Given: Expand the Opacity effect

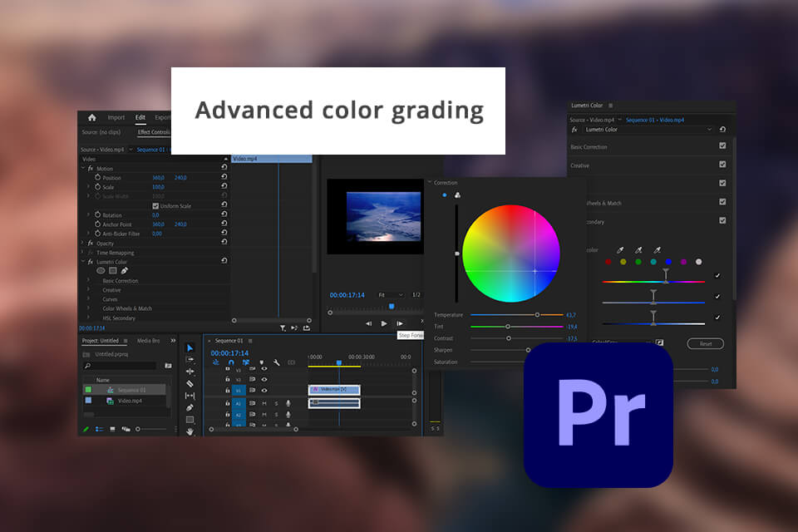Looking at the screenshot, I should pyautogui.click(x=83, y=243).
